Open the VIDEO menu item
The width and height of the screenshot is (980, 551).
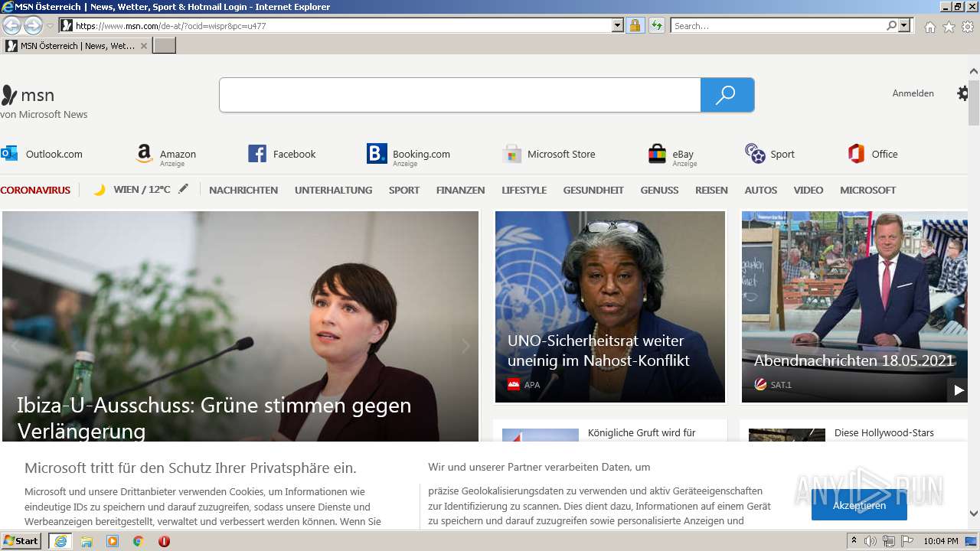click(808, 190)
